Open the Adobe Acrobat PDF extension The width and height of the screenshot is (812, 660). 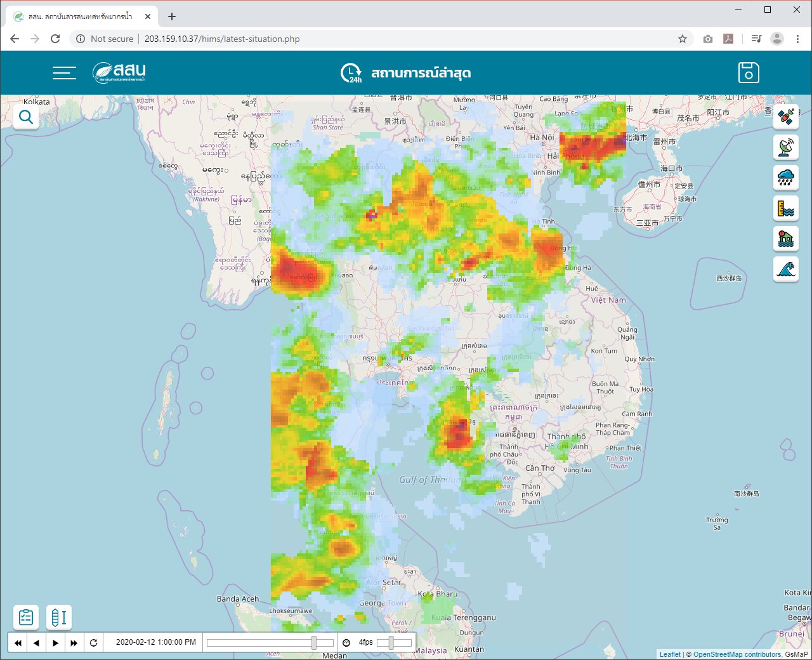[x=728, y=39]
